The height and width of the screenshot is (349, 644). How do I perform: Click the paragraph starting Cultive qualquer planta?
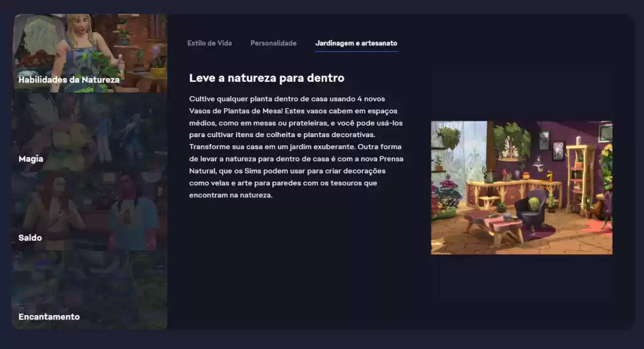[x=296, y=147]
